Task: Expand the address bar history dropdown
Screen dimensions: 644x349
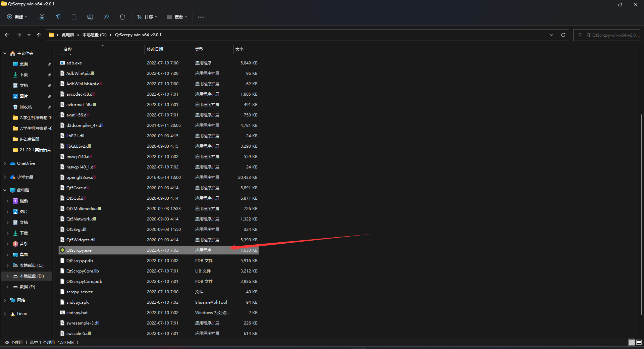Action: (552, 35)
